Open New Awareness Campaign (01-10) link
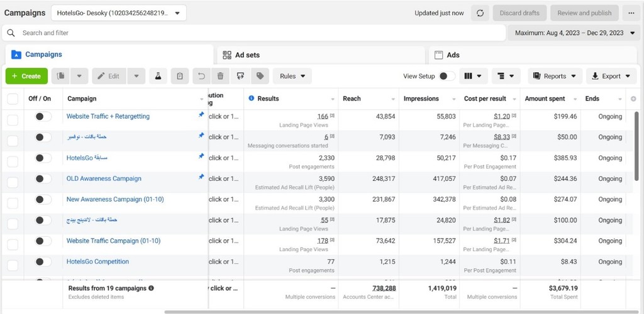 tap(115, 199)
